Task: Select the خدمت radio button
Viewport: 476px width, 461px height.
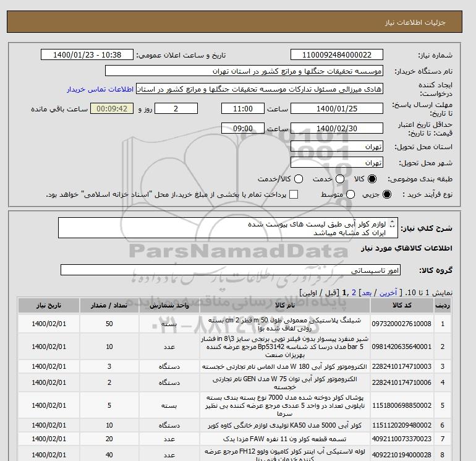Action: 340,179
